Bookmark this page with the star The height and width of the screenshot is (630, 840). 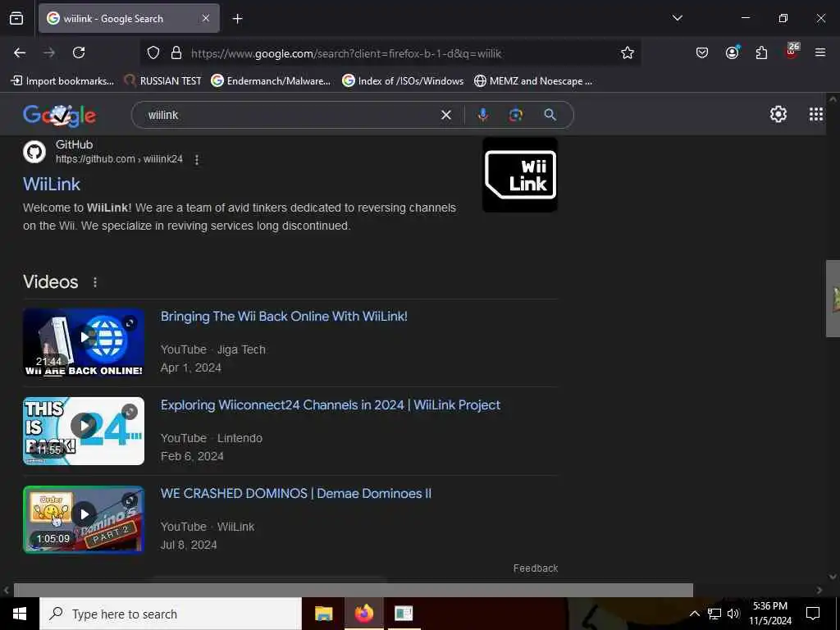[x=628, y=52]
